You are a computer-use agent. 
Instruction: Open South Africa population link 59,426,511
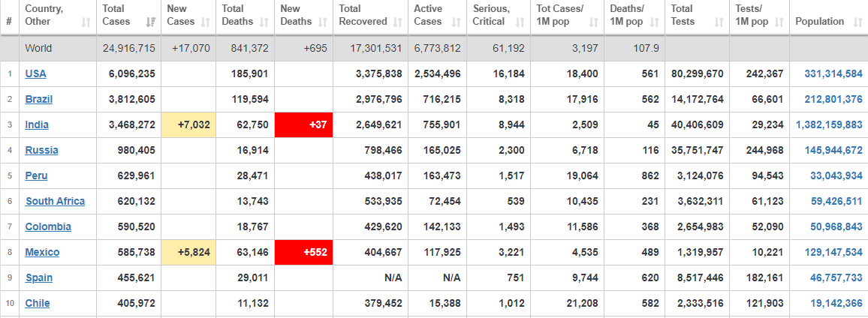[x=836, y=201]
